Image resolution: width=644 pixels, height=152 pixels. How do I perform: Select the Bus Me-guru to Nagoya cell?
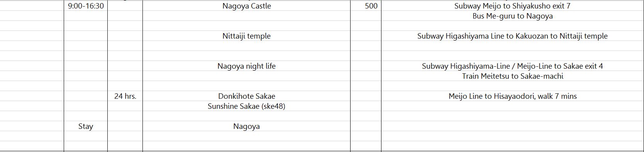512,16
